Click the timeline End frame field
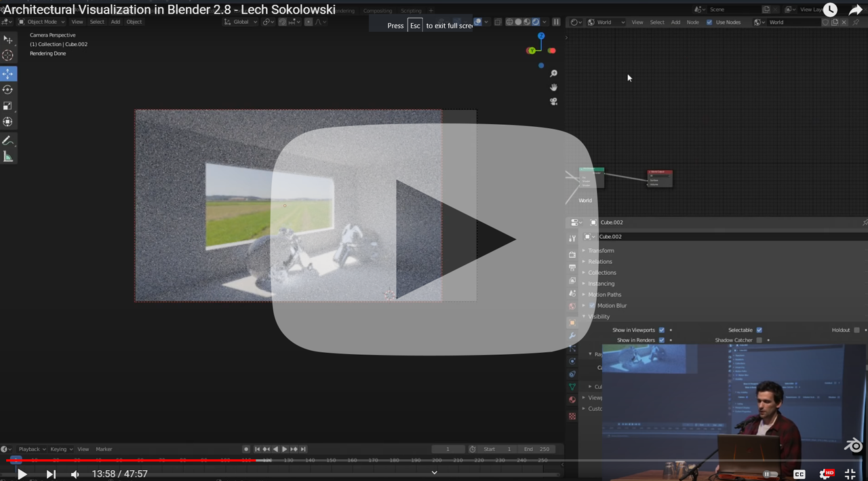Image resolution: width=868 pixels, height=481 pixels. 537,449
